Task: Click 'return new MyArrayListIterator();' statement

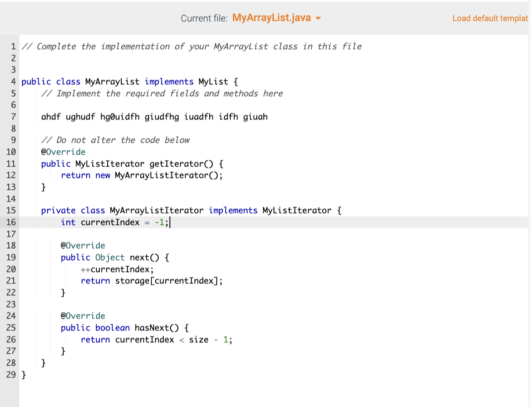Action: pos(142,175)
